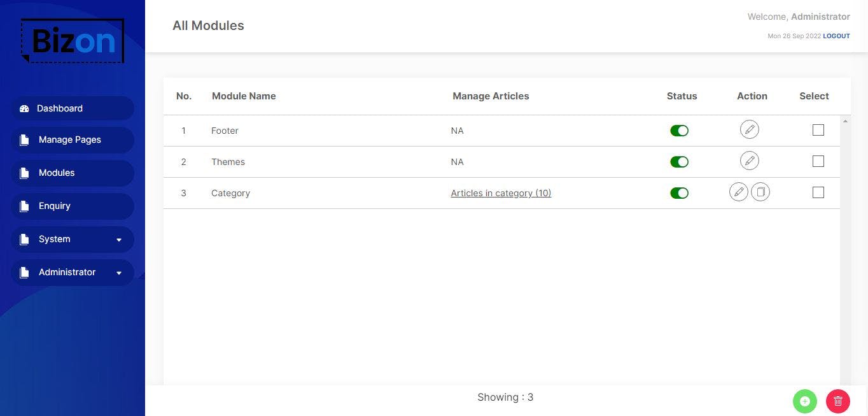868x416 pixels.
Task: Check the Category row select box
Action: point(818,192)
